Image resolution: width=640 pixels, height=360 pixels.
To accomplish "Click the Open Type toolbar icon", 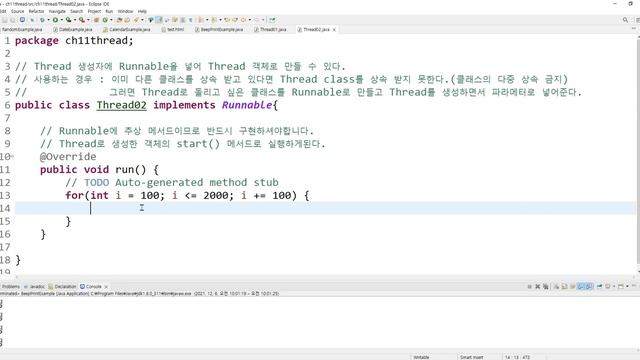I will 119,20.
